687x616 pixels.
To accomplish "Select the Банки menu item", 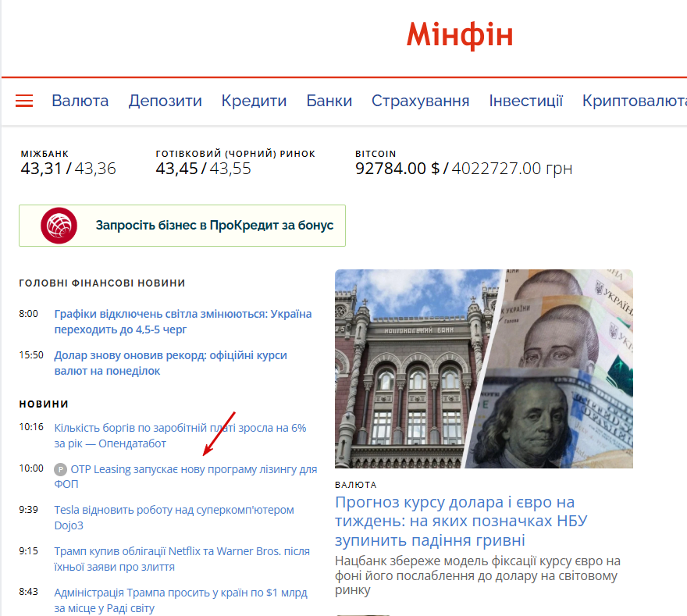I will [x=329, y=101].
